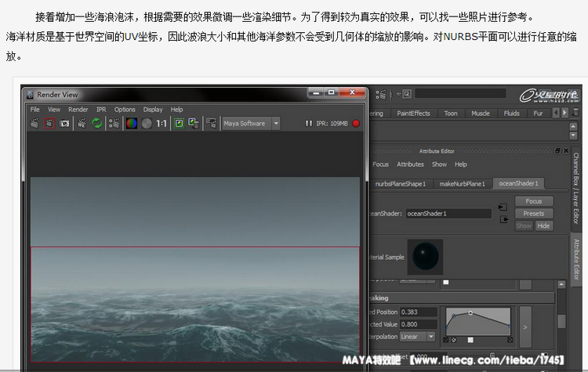Switch to nurbsPlaneShape1 tab

pos(401,184)
